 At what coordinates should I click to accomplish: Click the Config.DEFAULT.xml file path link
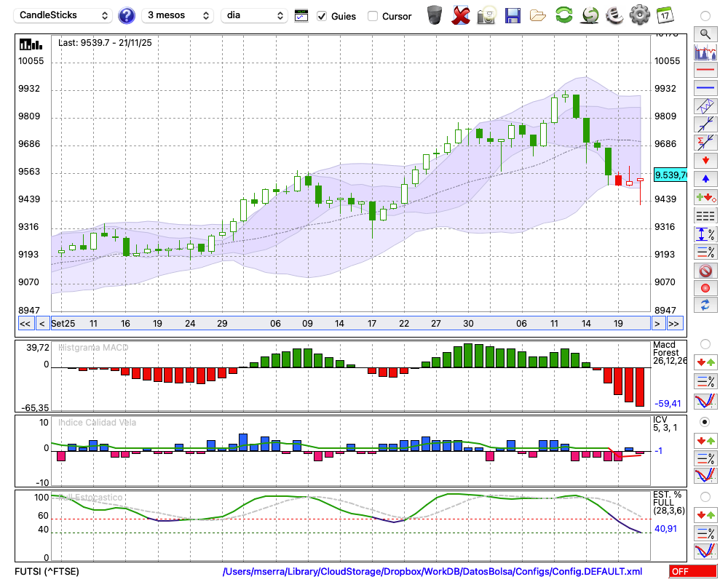tap(432, 571)
